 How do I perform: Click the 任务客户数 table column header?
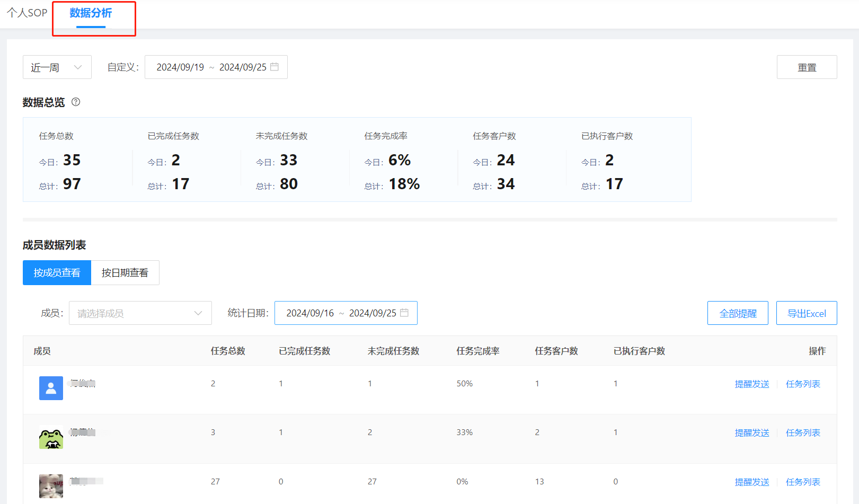[x=556, y=351]
